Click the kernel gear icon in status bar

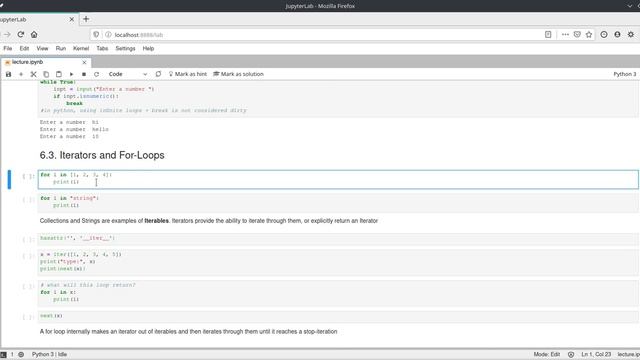pyautogui.click(x=21, y=354)
